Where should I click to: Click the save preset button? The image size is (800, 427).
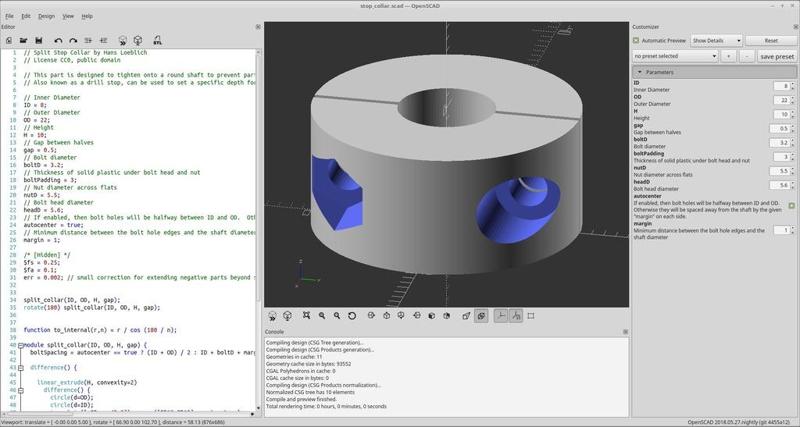point(776,56)
